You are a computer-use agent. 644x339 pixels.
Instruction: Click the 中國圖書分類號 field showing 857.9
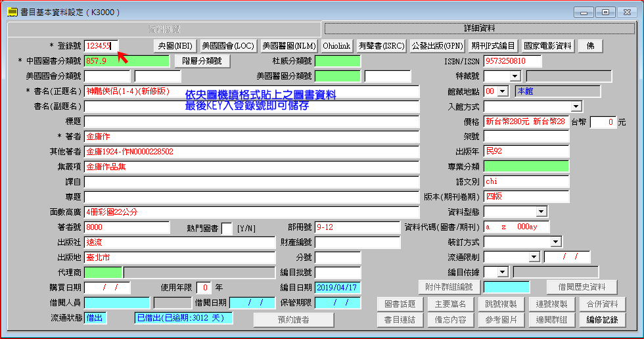[x=126, y=61]
